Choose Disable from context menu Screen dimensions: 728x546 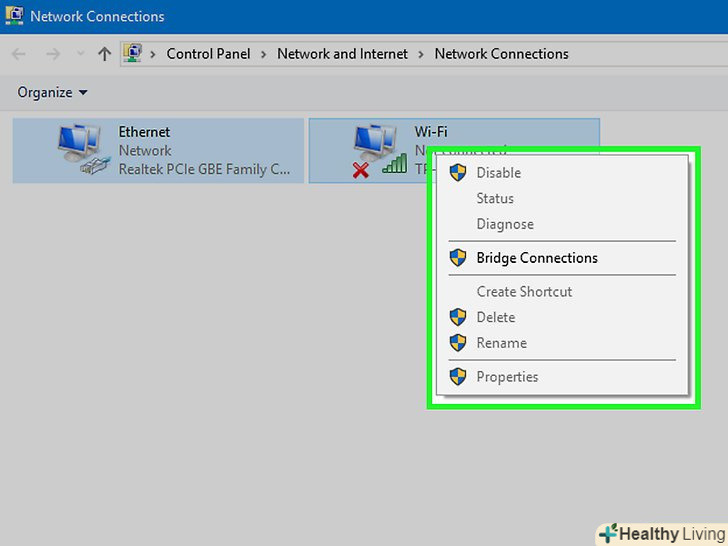[562, 173]
